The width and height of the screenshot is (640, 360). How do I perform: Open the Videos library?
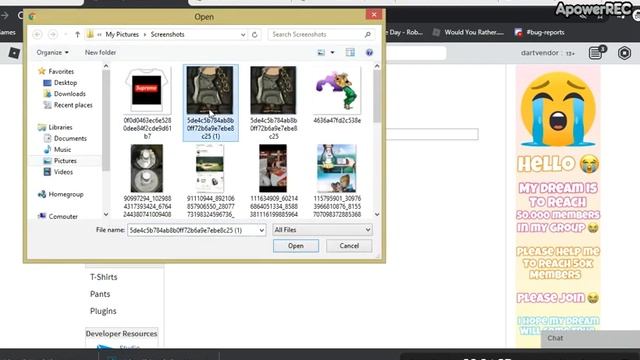pyautogui.click(x=63, y=172)
